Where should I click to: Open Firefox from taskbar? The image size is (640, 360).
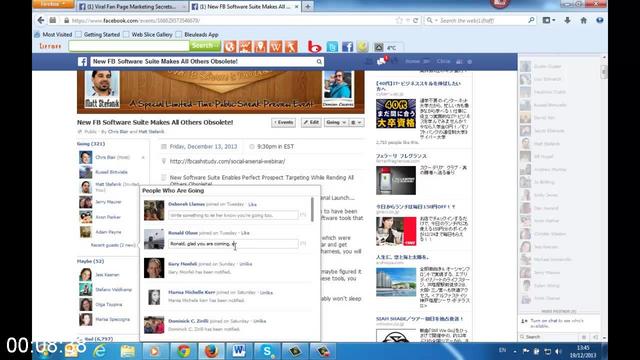tap(211, 351)
